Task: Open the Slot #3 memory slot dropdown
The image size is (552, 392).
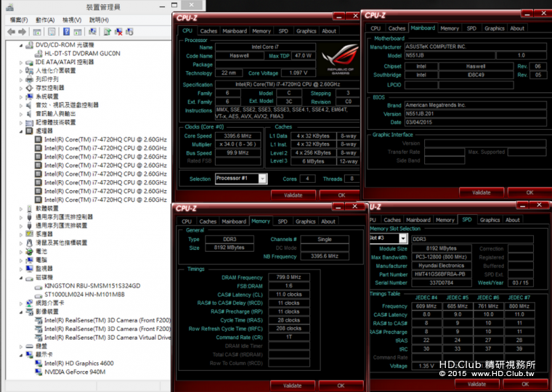Action: tap(402, 238)
